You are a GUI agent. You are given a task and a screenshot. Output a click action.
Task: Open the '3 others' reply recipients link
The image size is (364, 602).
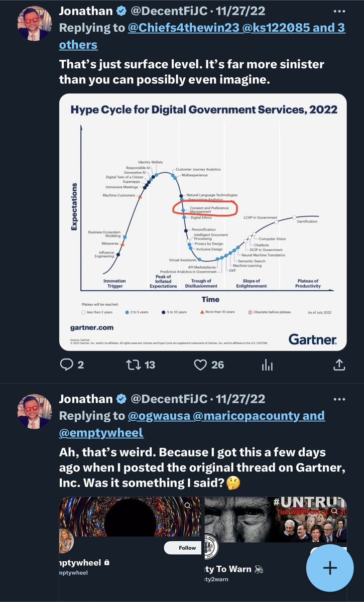(78, 44)
